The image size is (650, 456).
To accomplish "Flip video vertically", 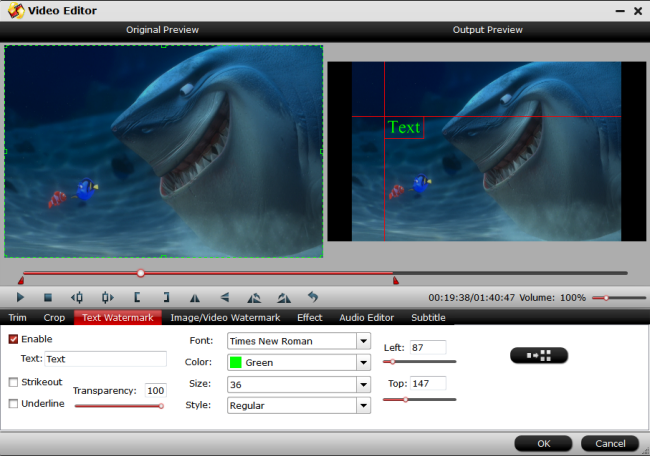I will pos(225,297).
